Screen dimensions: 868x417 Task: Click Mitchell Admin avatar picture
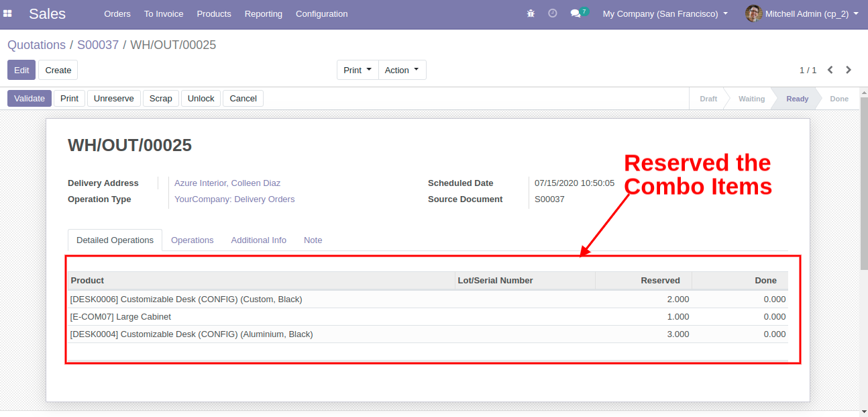pos(753,13)
